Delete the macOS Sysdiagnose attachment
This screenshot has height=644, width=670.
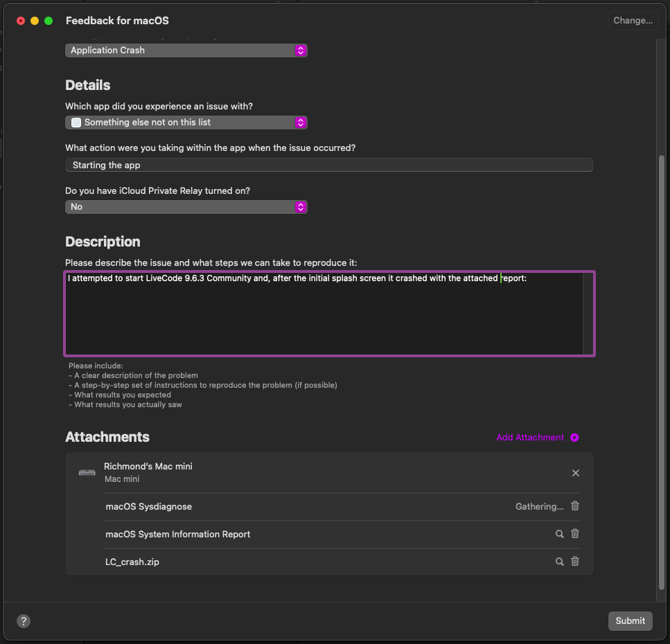(574, 506)
